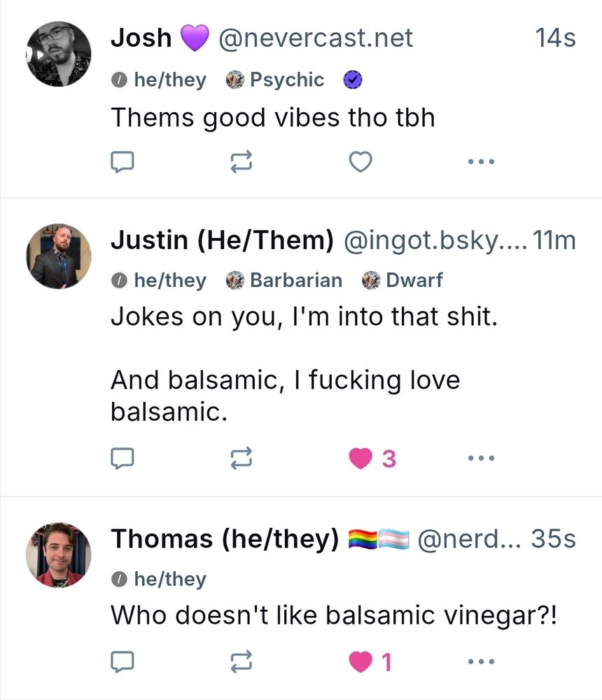The image size is (602, 700).
Task: Open the reply composer on Thomas's post
Action: [x=122, y=660]
